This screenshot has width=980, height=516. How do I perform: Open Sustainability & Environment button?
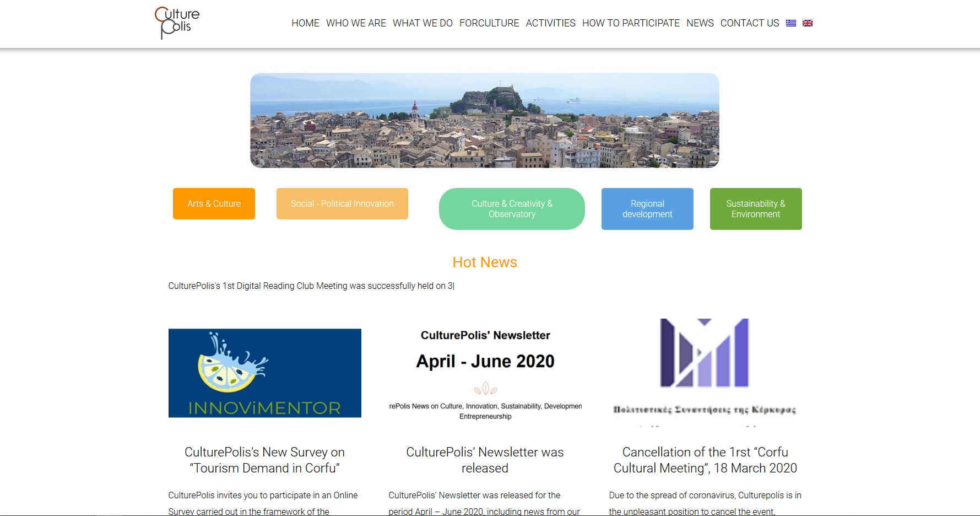click(x=756, y=209)
